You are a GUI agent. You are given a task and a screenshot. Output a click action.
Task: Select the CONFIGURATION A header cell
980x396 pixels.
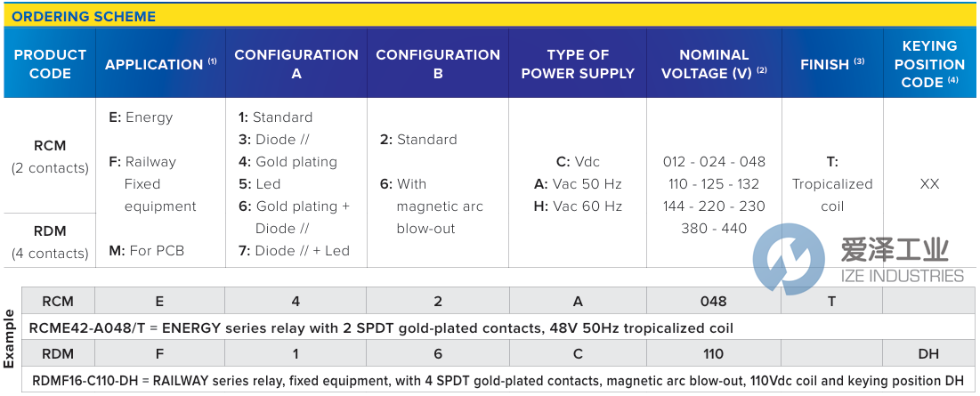(x=296, y=64)
